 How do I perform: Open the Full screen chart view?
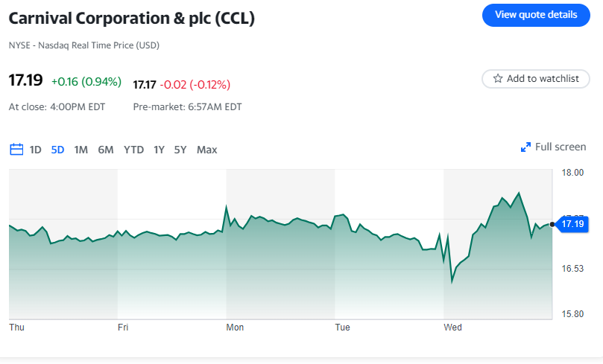[x=560, y=147]
